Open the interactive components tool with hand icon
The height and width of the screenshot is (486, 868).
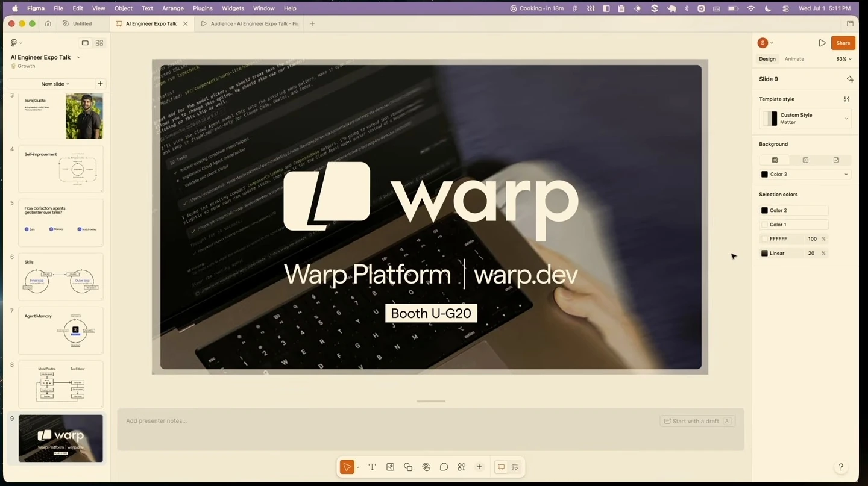pyautogui.click(x=426, y=467)
